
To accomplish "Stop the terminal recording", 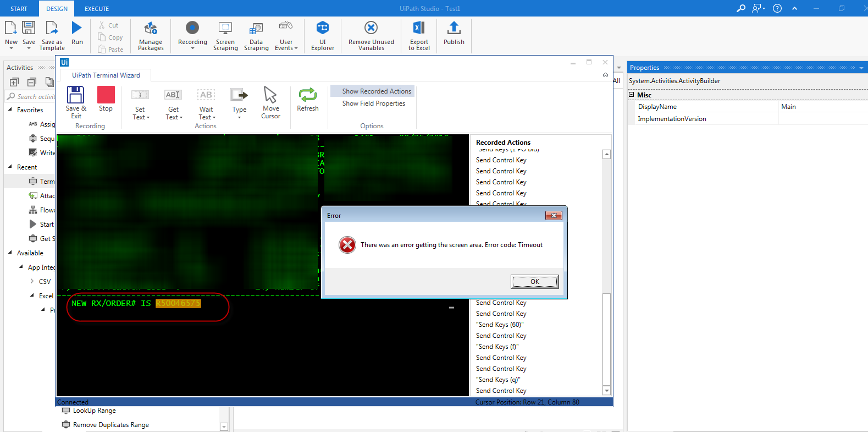I will point(106,99).
